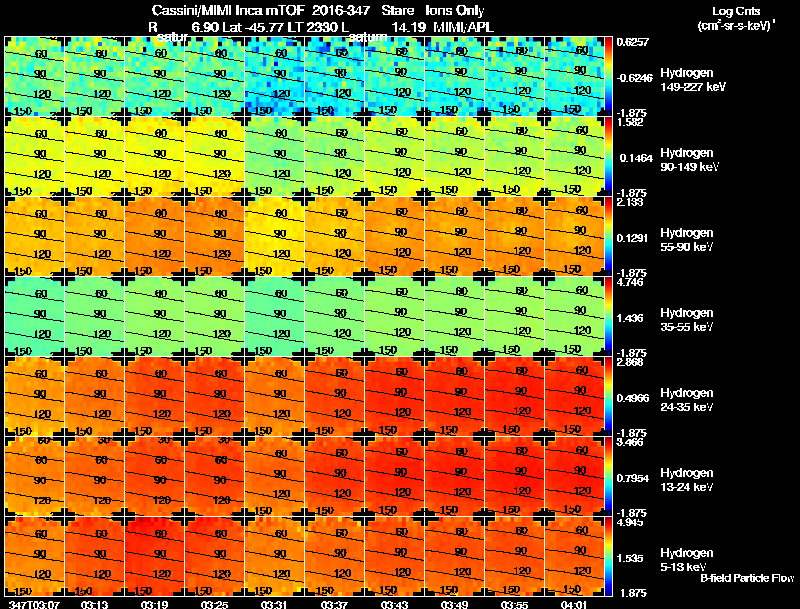The image size is (800, 609).
Task: Click the '03:13' time axis label
Action: (x=94, y=604)
